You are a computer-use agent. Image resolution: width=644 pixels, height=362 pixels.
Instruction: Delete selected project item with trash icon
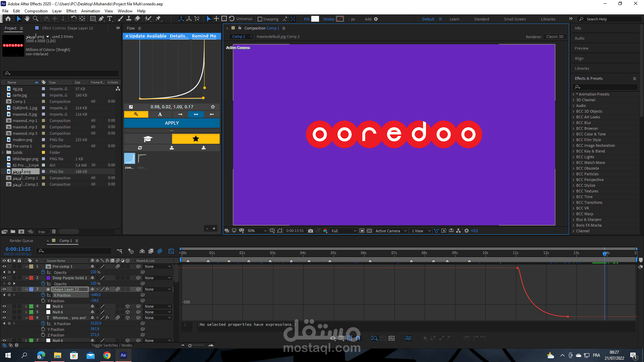coord(54,232)
